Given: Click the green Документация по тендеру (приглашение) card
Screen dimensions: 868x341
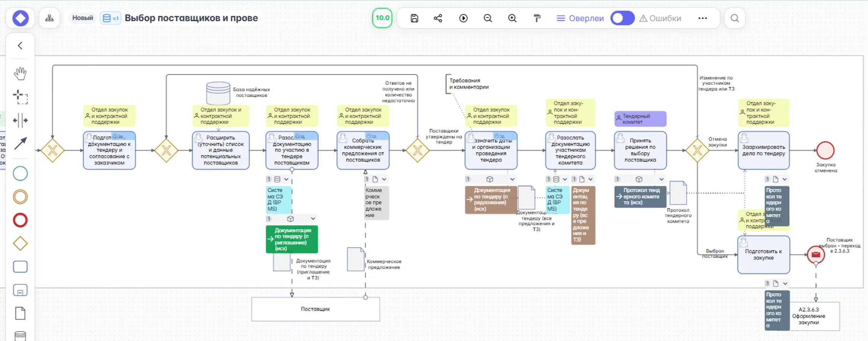Looking at the screenshot, I should coord(292,239).
